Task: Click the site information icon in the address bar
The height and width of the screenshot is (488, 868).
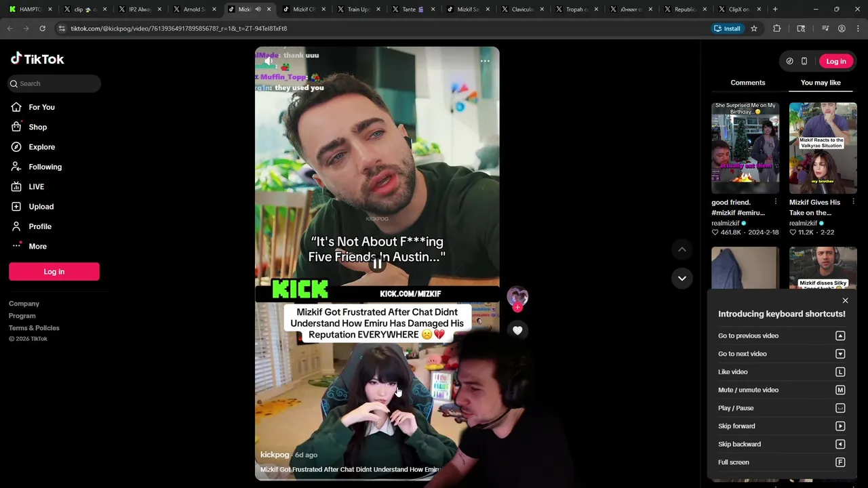Action: [62, 28]
